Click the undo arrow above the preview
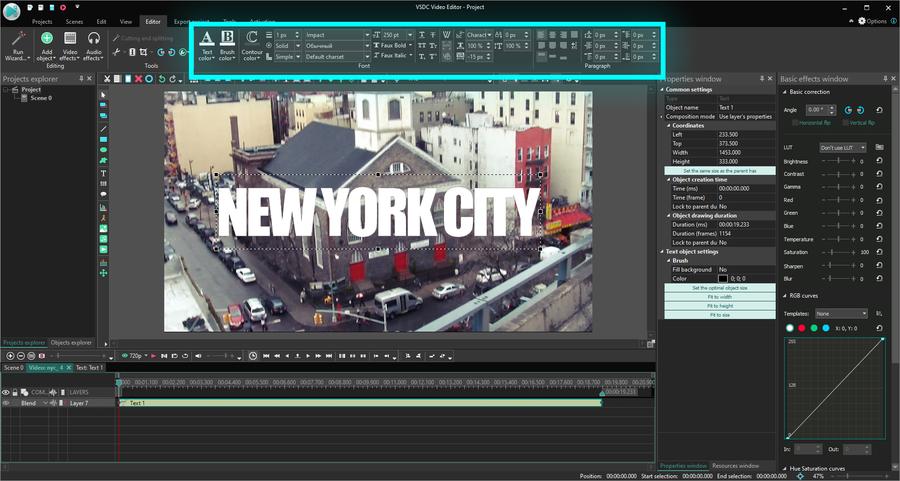The image size is (900, 481). click(162, 79)
